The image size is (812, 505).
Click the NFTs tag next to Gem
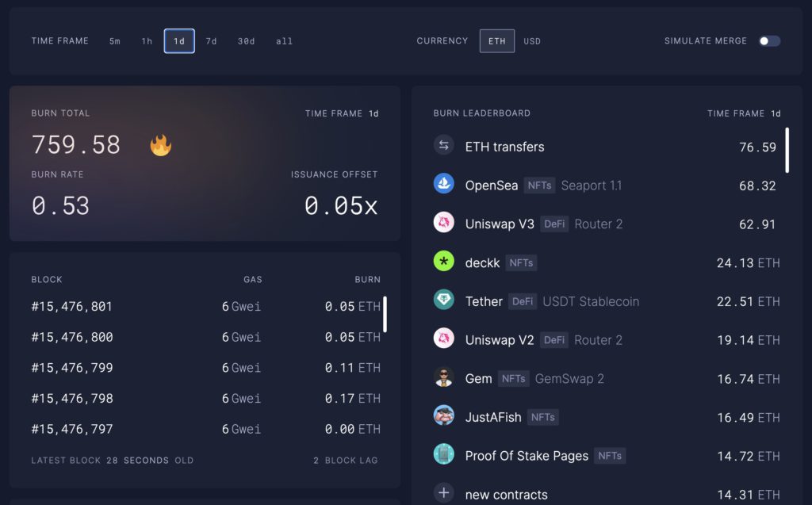pyautogui.click(x=514, y=379)
